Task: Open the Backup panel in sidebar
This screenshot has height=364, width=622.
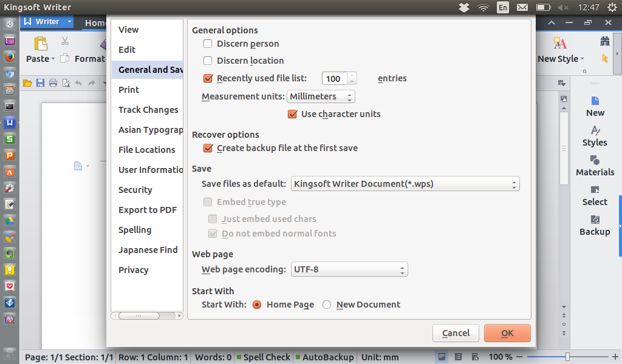Action: coord(595,225)
